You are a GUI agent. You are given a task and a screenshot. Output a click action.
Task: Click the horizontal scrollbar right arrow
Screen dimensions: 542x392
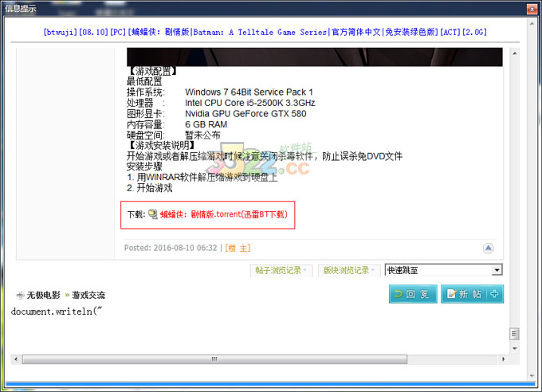tap(503, 359)
